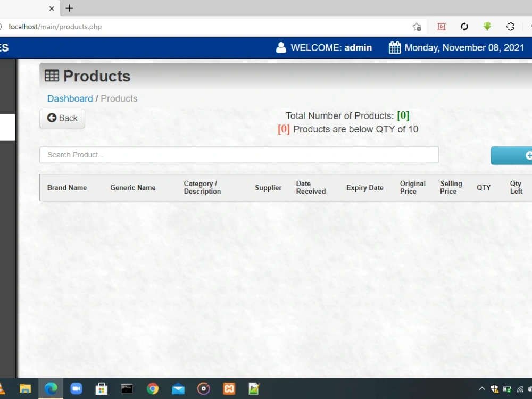Click the calendar icon before the date

click(x=395, y=47)
